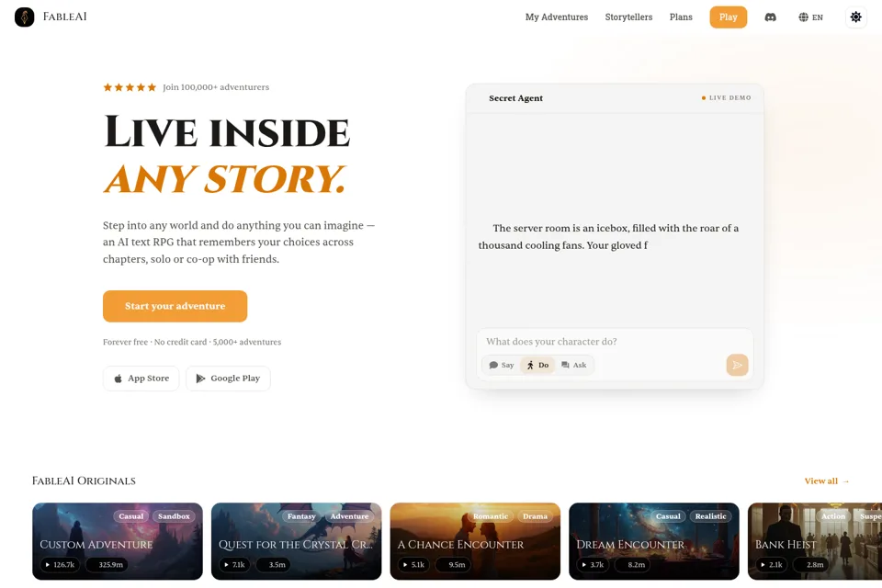Click the FableAI Originals heading
This screenshot has width=882, height=588.
84,481
